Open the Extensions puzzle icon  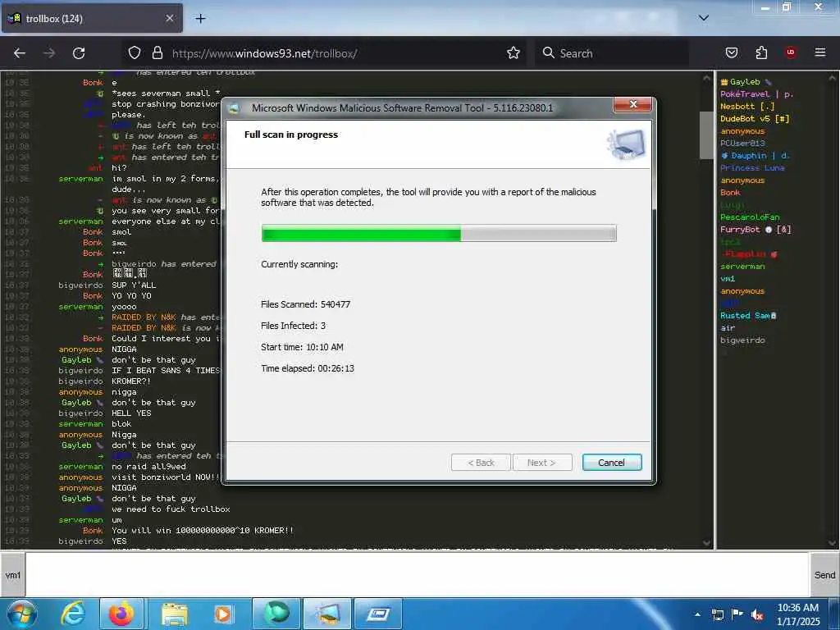pyautogui.click(x=761, y=52)
